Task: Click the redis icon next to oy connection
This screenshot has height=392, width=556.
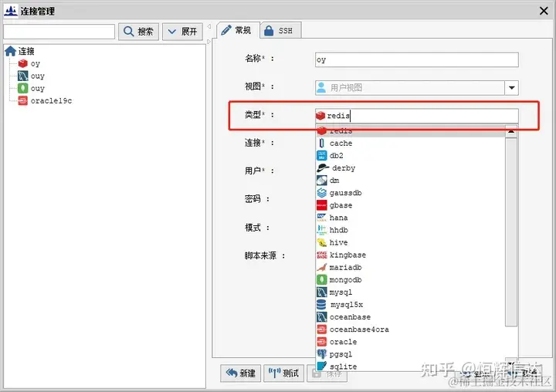Action: [22, 63]
